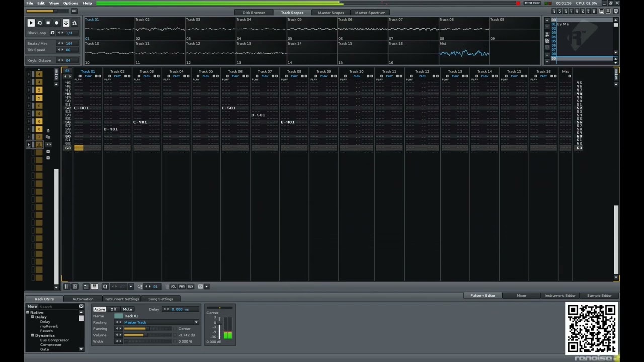The width and height of the screenshot is (644, 362).
Task: Show the Sample Editor view
Action: click(599, 295)
